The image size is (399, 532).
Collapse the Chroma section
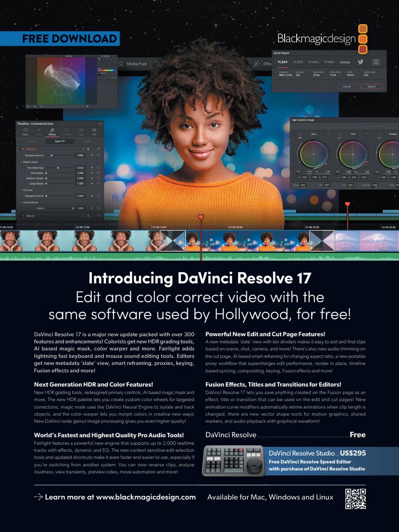point(21,190)
